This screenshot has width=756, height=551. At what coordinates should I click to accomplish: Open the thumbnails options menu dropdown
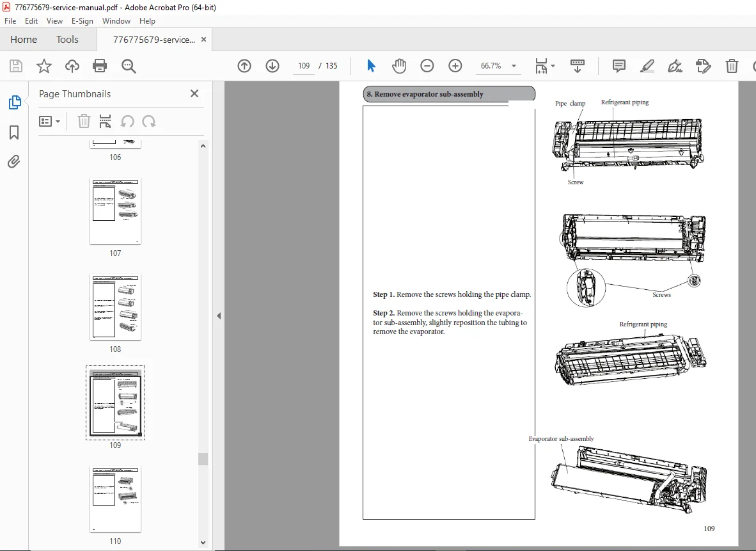pos(50,121)
